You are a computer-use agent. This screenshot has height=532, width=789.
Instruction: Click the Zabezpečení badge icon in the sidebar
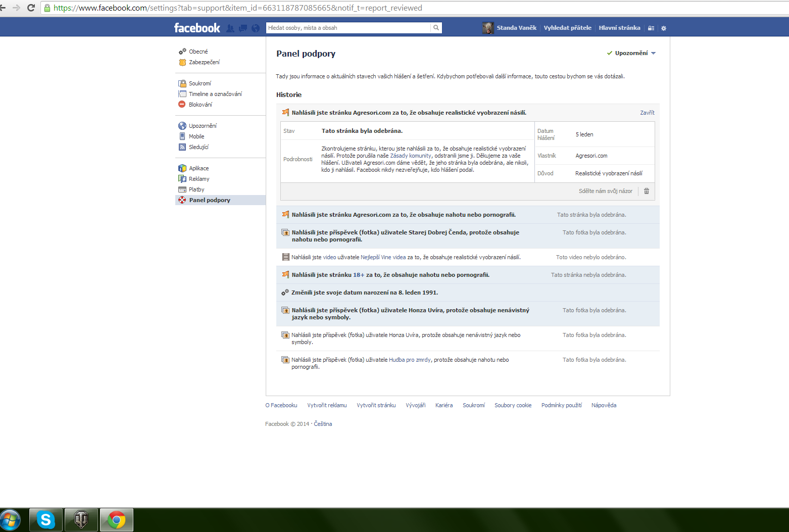(182, 62)
